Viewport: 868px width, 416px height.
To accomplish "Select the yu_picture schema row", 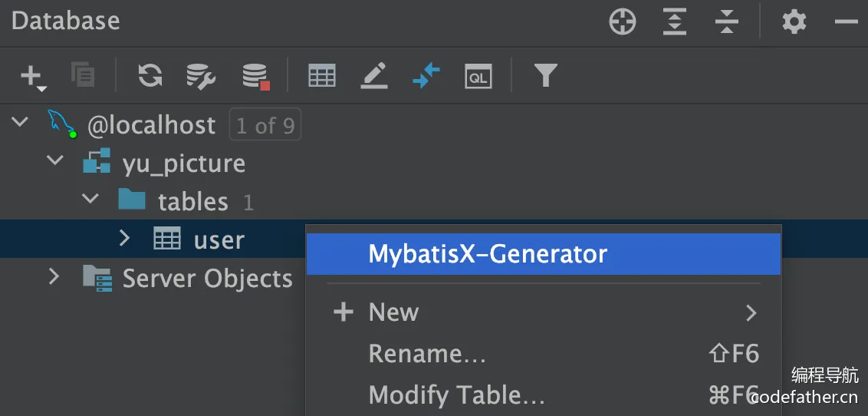I will point(434,163).
